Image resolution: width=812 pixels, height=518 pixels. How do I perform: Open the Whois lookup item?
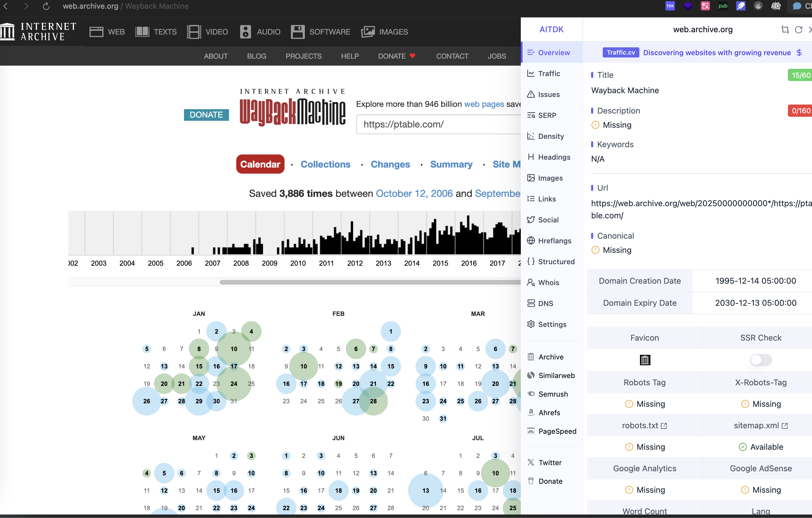552,282
